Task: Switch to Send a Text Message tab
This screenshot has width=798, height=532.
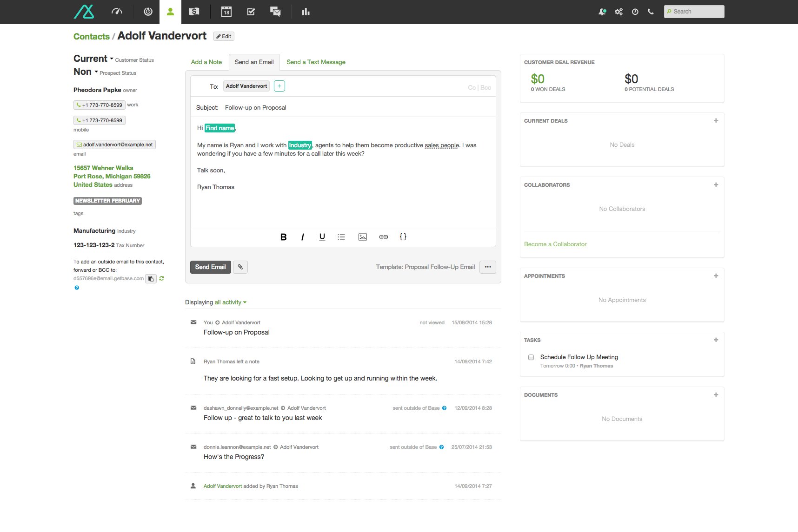Action: pos(316,62)
